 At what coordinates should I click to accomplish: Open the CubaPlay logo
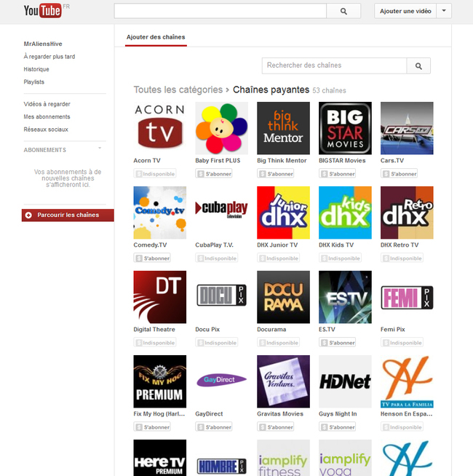point(222,213)
